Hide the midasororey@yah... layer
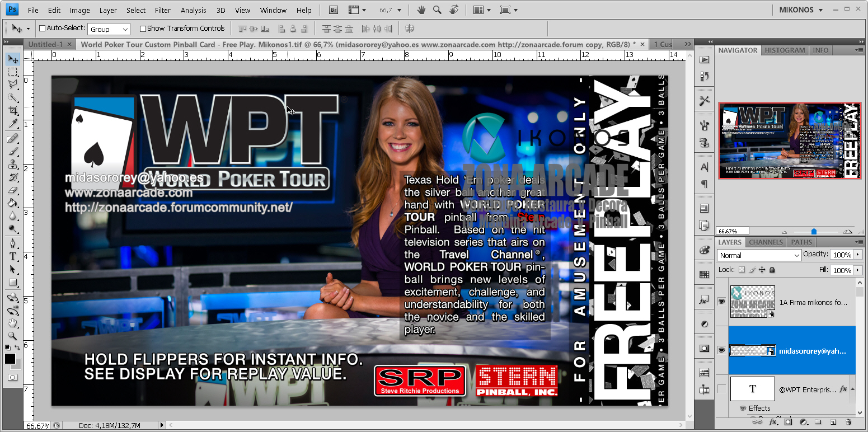The width and height of the screenshot is (868, 432). point(721,350)
